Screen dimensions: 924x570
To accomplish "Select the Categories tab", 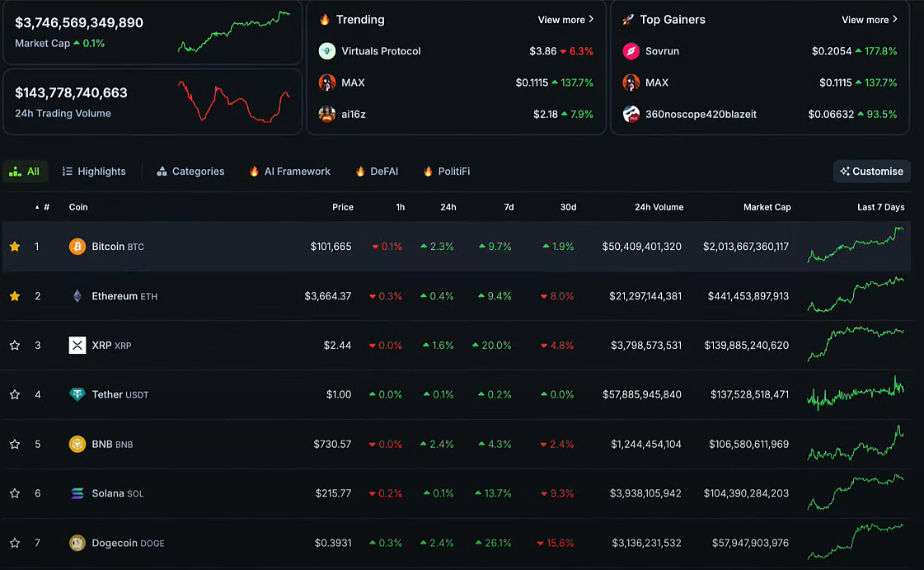I will pos(190,172).
